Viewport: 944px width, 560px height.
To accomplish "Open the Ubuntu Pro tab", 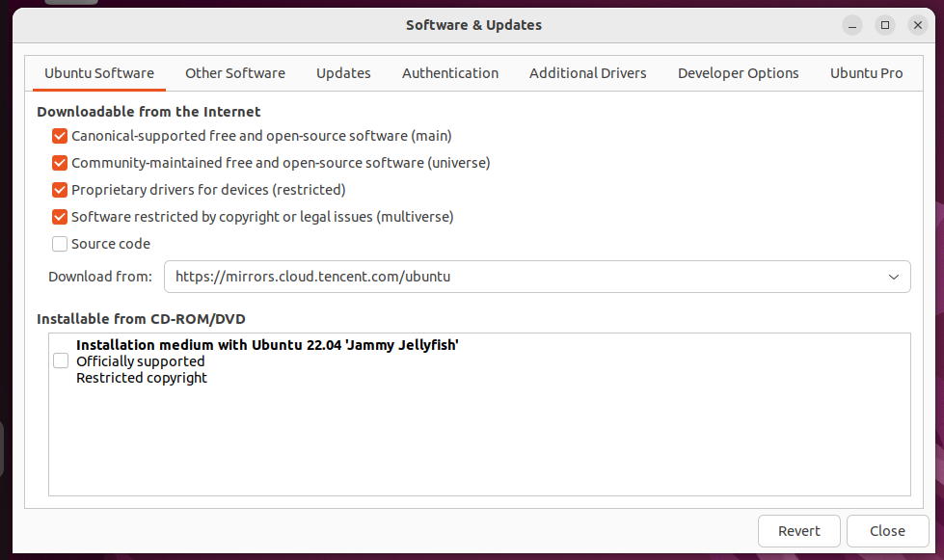I will point(866,73).
